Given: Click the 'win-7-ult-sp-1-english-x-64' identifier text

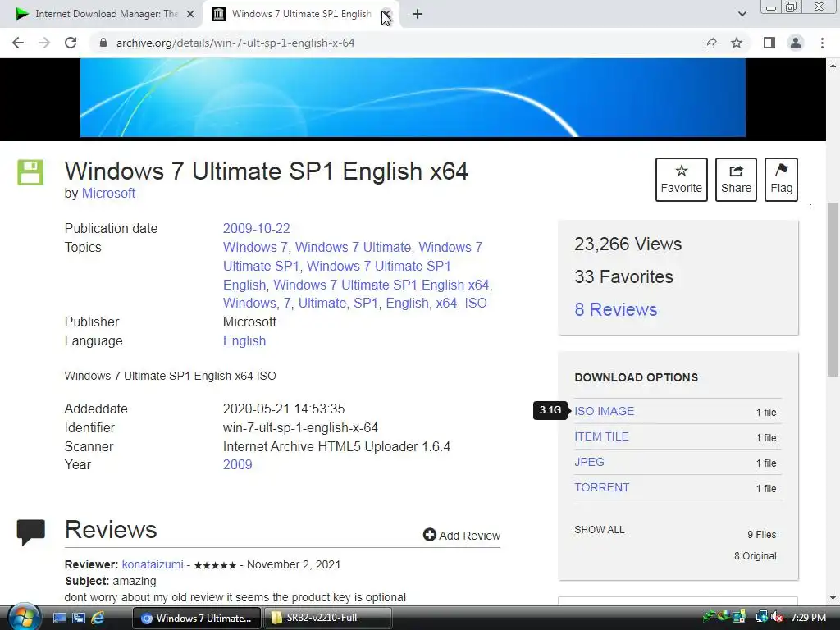Looking at the screenshot, I should tap(300, 428).
